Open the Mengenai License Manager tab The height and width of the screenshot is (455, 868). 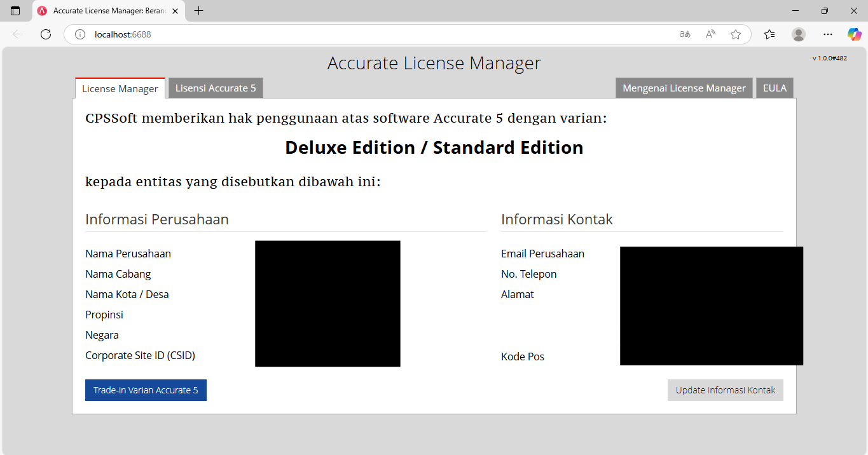tap(684, 88)
